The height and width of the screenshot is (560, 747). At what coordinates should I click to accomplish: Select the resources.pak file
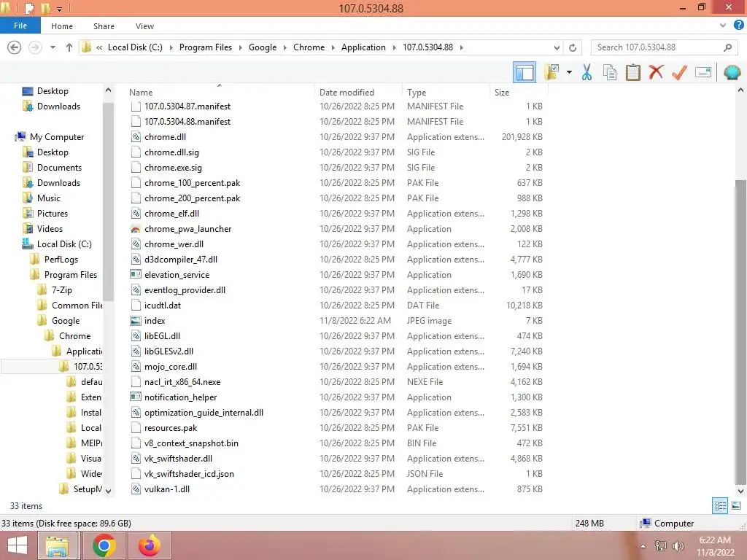[x=171, y=428]
